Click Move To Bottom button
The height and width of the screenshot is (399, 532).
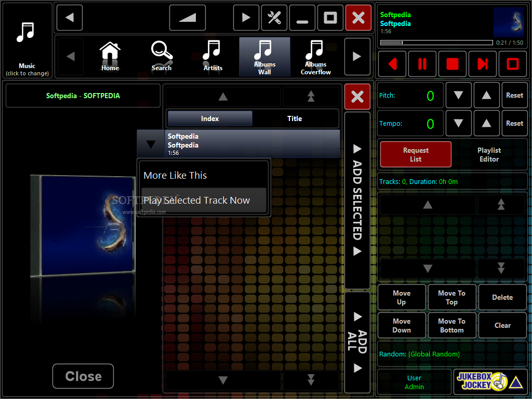(x=452, y=326)
